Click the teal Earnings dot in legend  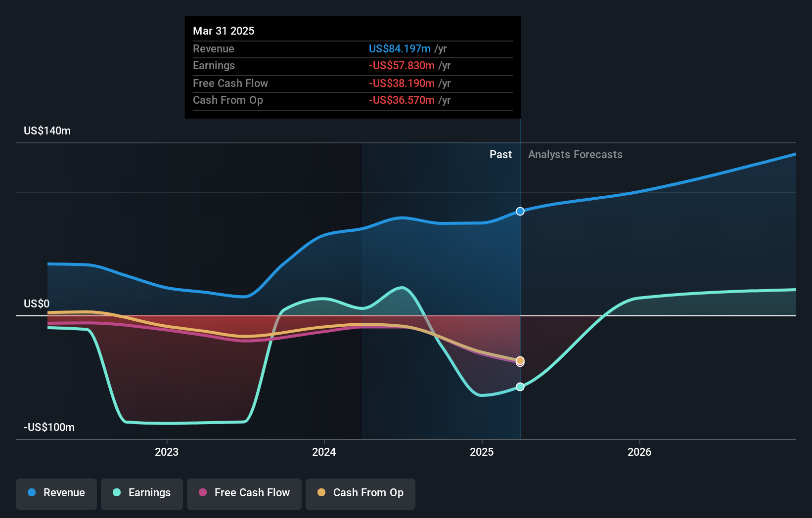click(x=117, y=492)
